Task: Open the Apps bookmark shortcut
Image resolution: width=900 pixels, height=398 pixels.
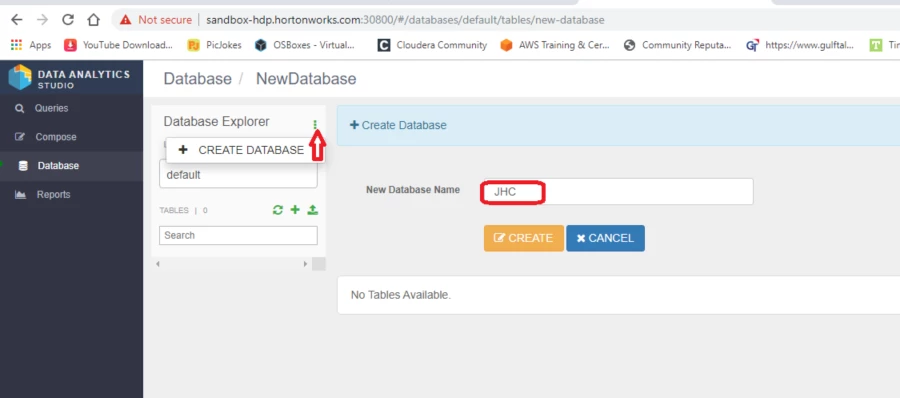Action: click(x=31, y=45)
